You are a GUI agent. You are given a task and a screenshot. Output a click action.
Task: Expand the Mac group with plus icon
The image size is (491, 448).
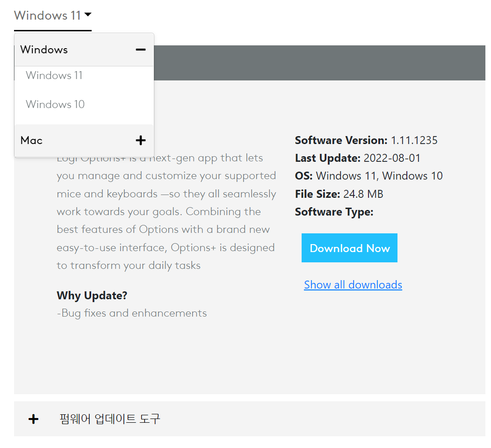[x=141, y=140]
